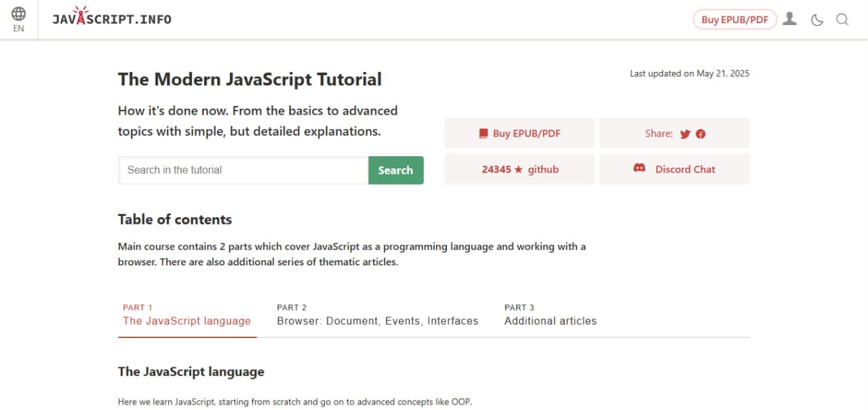868x410 pixels.
Task: Click 'The Modern JavaScript Tutorial' heading
Action: coord(250,79)
